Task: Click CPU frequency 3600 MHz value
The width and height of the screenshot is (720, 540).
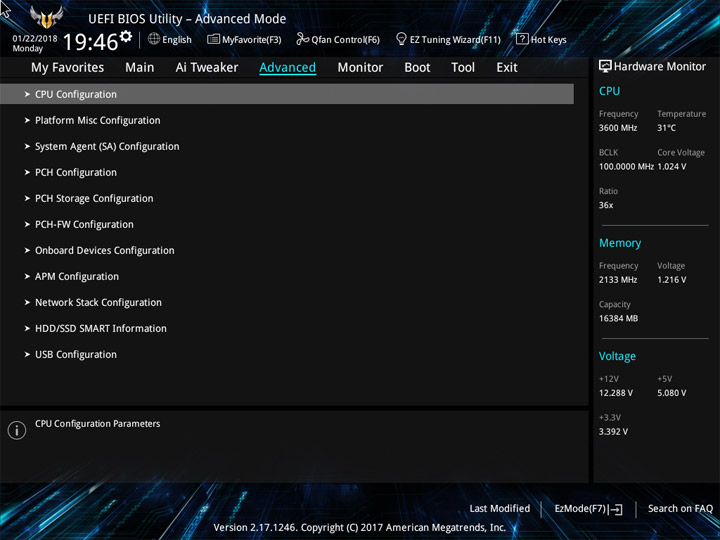Action: click(618, 128)
